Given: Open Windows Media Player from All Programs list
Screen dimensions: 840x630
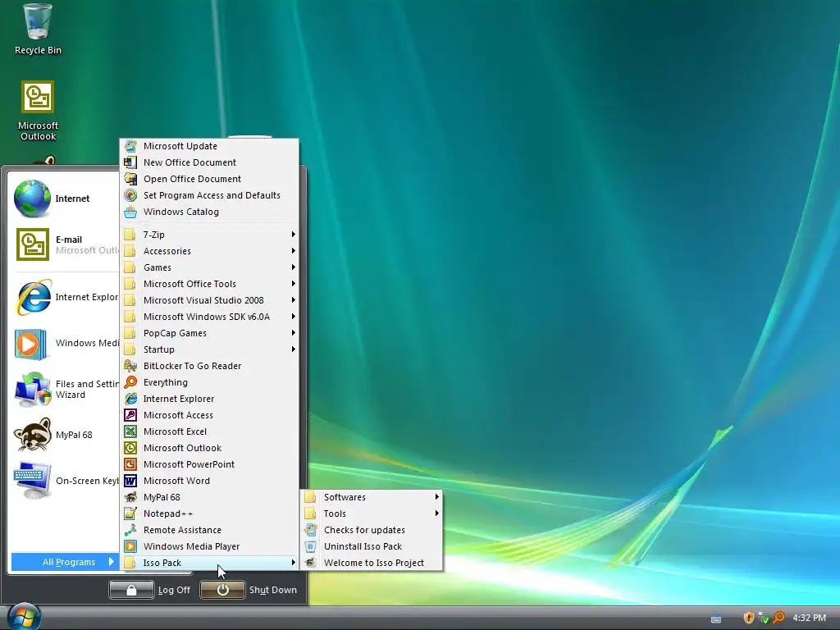Looking at the screenshot, I should 209,546.
